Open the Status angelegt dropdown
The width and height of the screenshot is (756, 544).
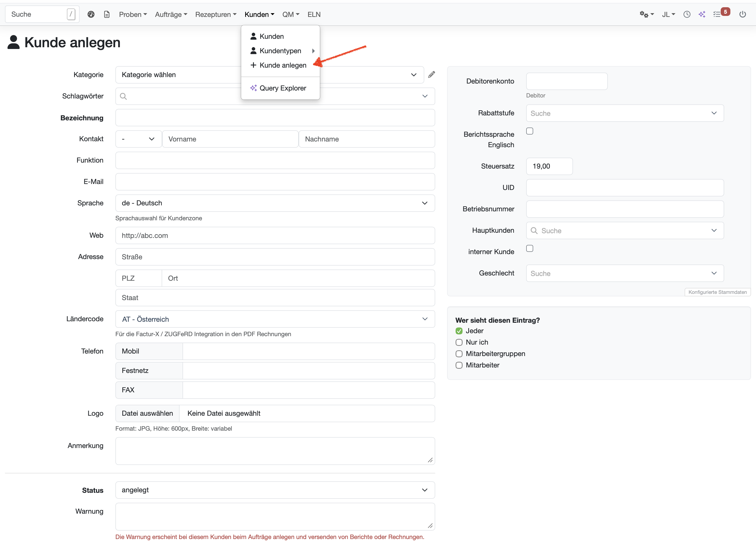[x=275, y=490]
